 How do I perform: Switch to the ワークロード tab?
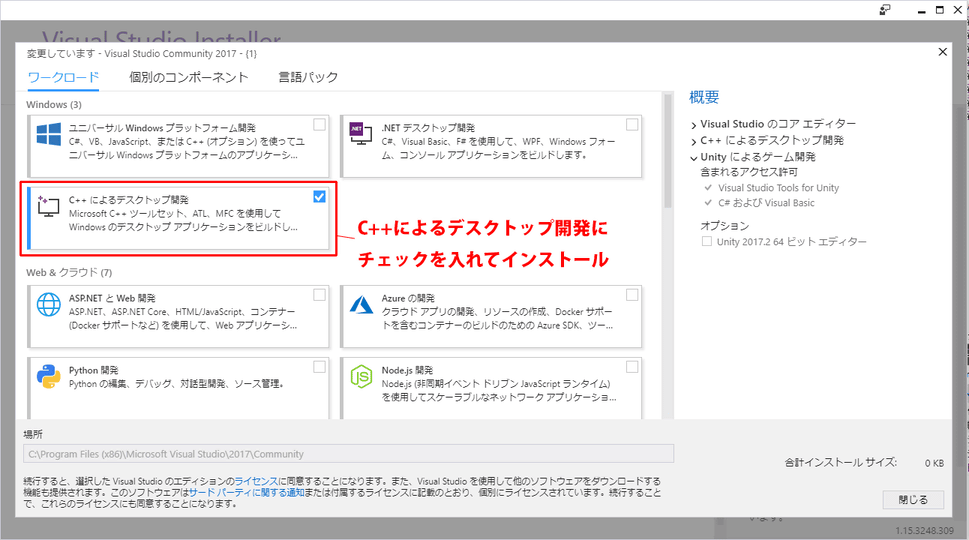point(63,77)
